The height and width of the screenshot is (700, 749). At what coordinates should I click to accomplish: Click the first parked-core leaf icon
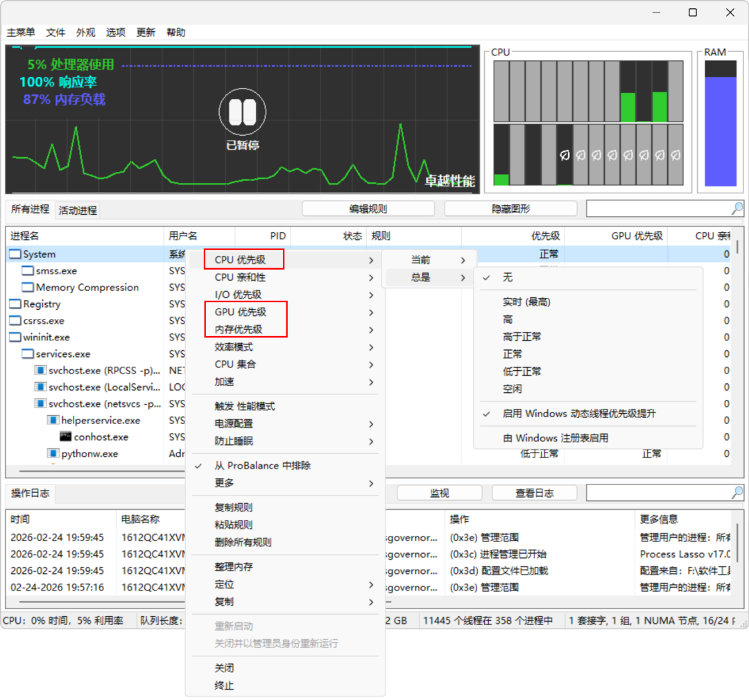(x=565, y=155)
